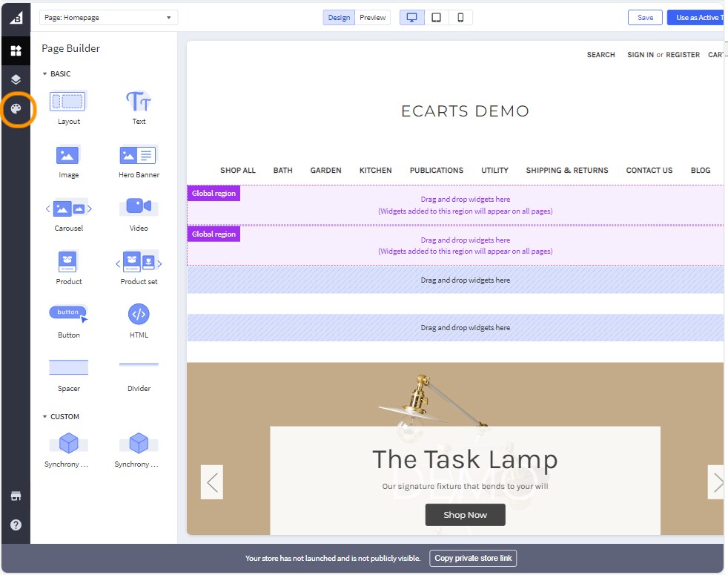
Task: Switch to desktop viewport view
Action: coord(412,18)
